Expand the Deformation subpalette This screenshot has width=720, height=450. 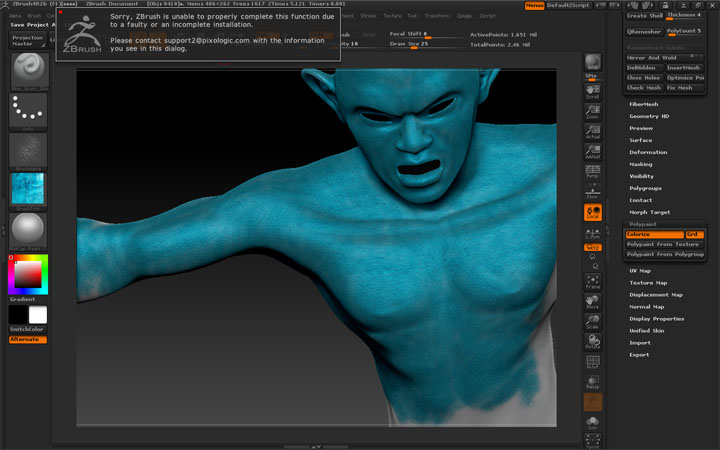pyautogui.click(x=647, y=152)
